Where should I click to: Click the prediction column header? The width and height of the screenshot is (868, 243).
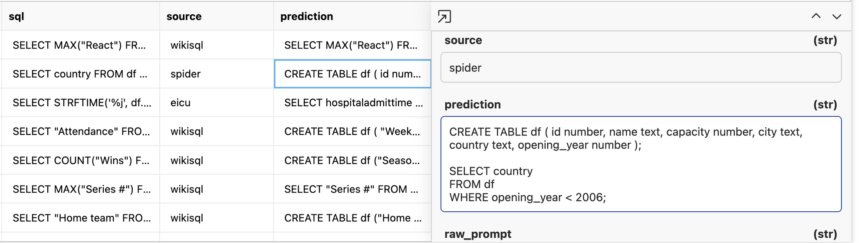(352, 16)
